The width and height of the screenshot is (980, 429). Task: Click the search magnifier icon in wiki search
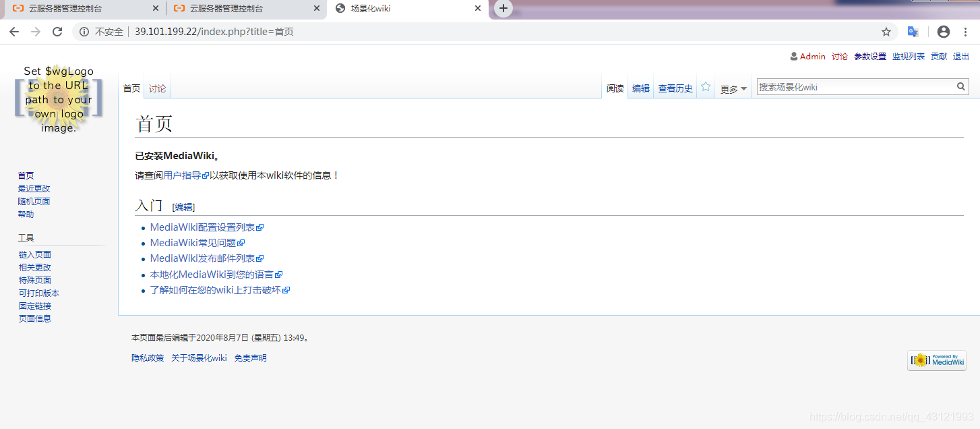pos(962,87)
